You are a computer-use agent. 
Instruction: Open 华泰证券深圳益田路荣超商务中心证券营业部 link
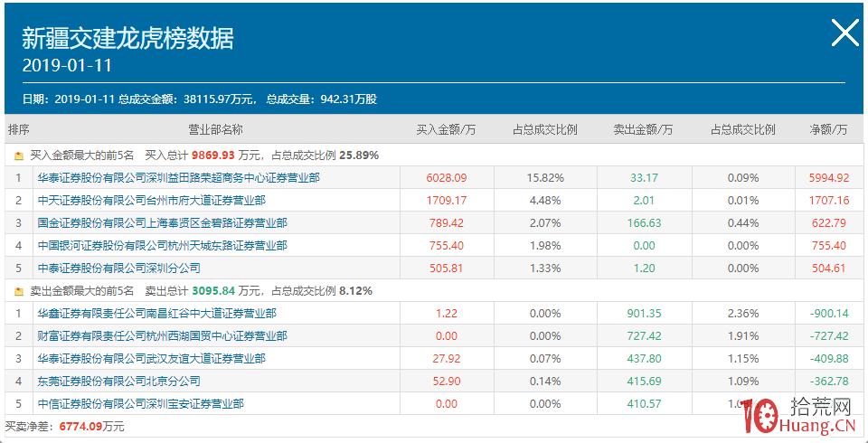pyautogui.click(x=179, y=178)
